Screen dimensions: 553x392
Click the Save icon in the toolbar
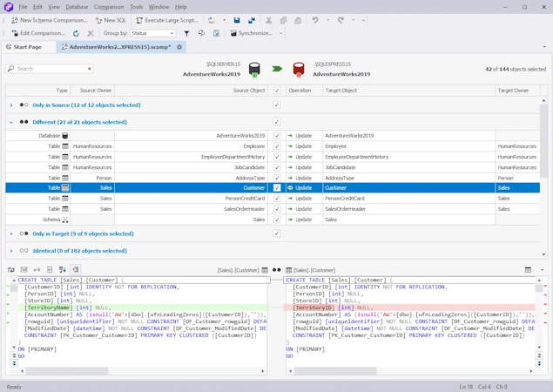point(237,20)
